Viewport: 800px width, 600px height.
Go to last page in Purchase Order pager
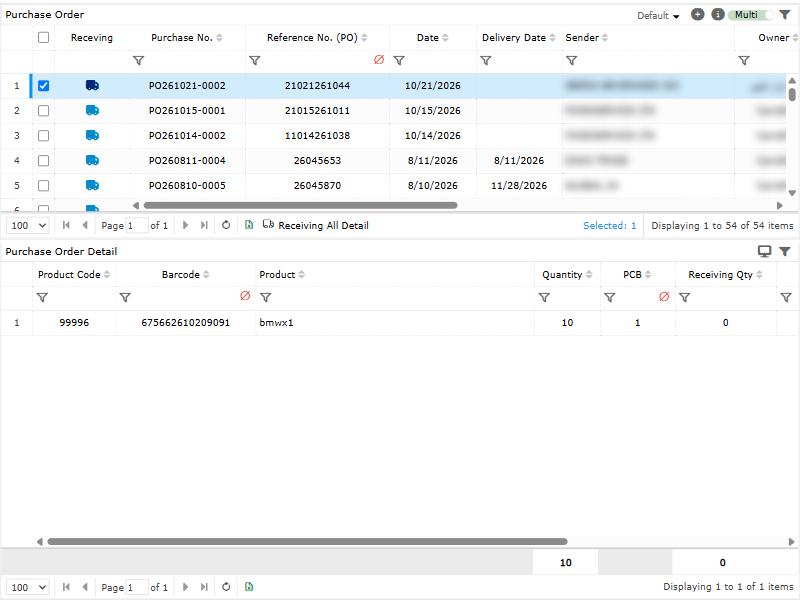click(204, 225)
